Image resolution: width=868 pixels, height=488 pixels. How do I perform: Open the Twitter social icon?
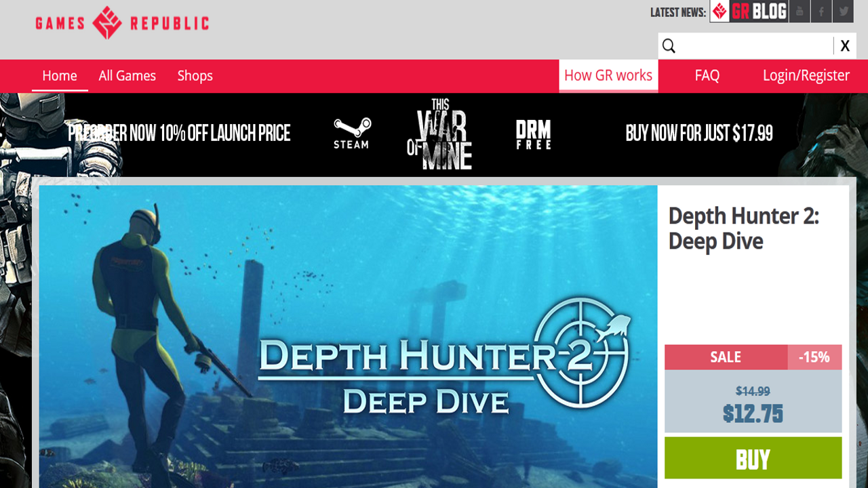click(x=843, y=12)
